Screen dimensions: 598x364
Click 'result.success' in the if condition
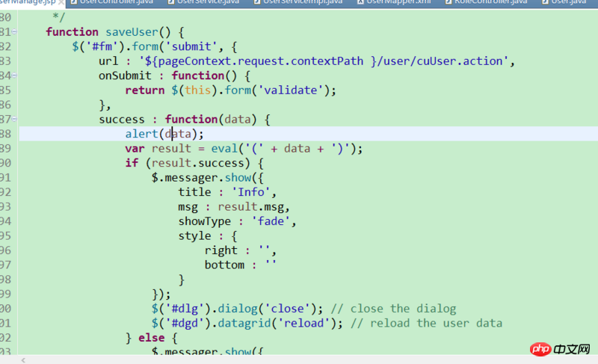[x=198, y=163]
